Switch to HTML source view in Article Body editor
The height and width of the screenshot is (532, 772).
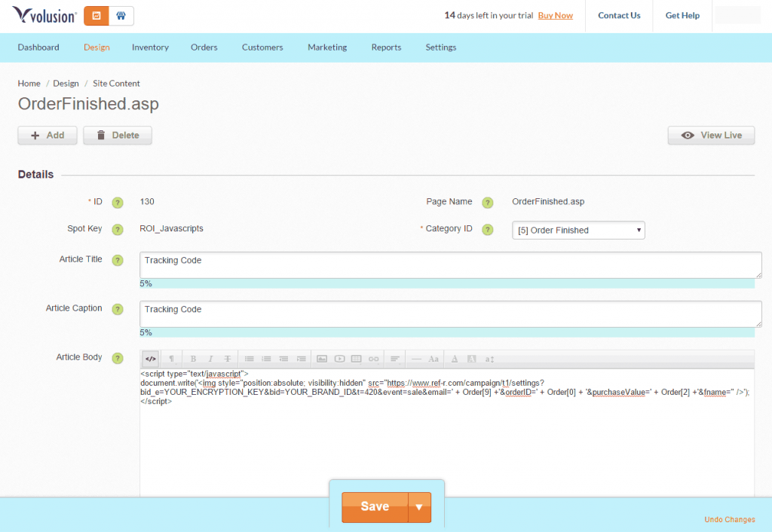[x=149, y=359]
